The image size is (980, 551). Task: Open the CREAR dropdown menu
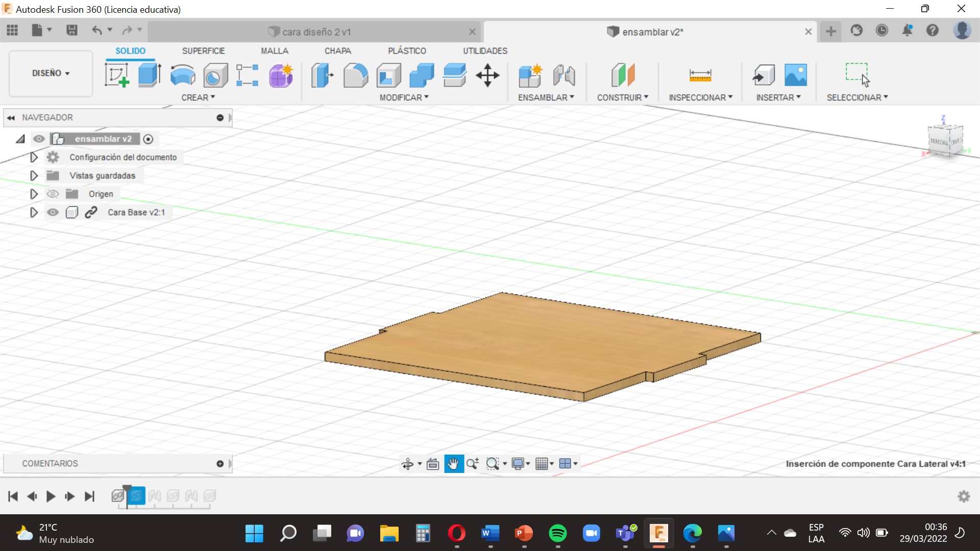coord(198,97)
